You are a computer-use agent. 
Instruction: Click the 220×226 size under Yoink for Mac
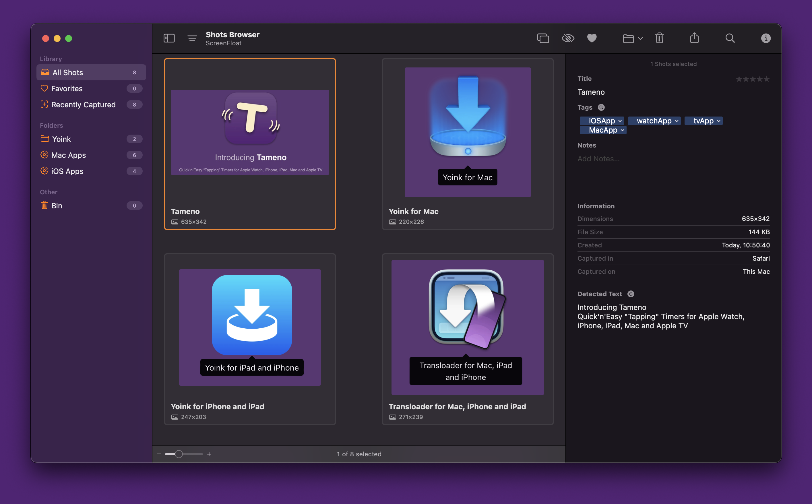pyautogui.click(x=411, y=222)
